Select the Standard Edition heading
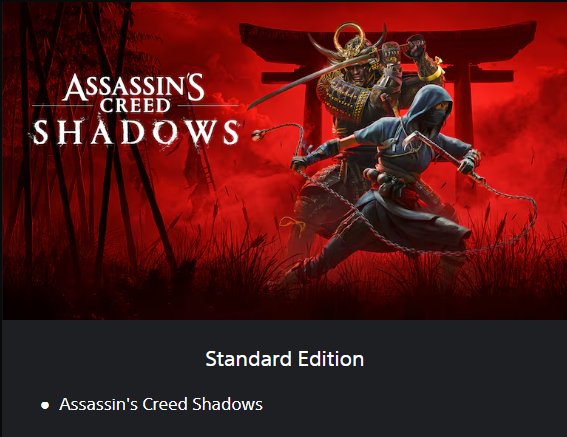567x437 pixels. click(284, 359)
